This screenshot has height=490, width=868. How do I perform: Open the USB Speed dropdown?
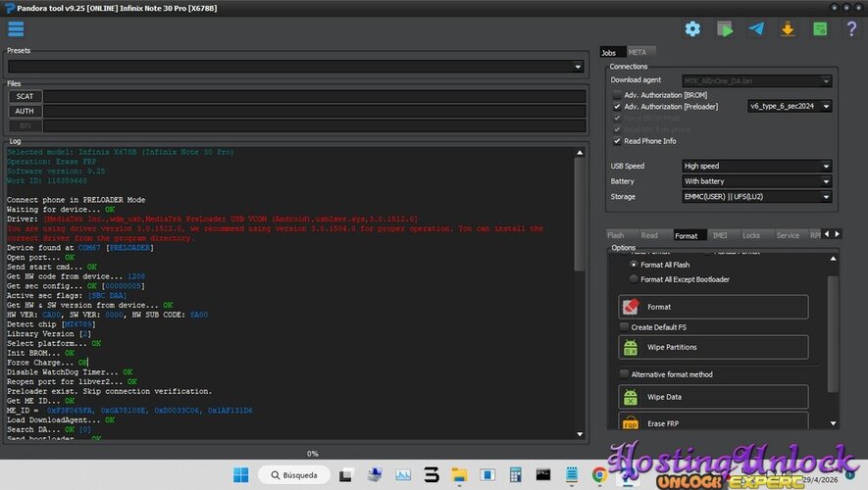(757, 166)
